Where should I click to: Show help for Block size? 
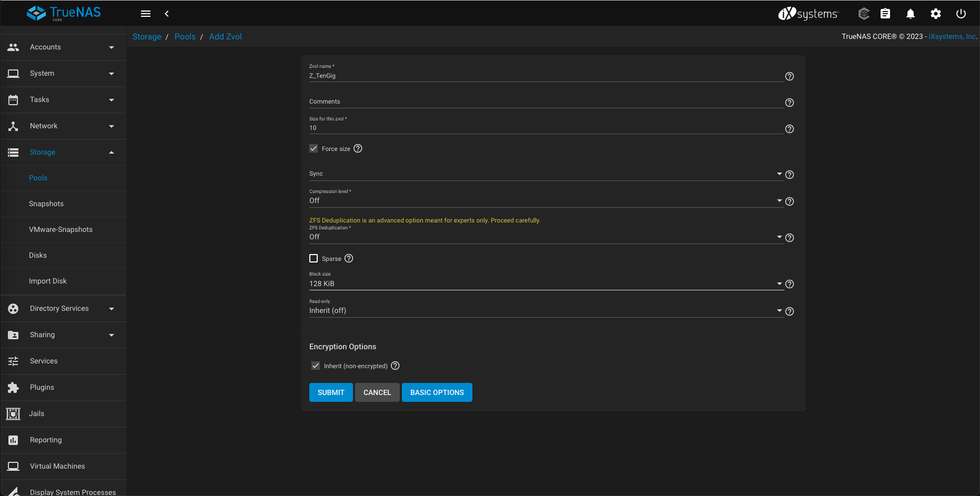[x=789, y=284]
